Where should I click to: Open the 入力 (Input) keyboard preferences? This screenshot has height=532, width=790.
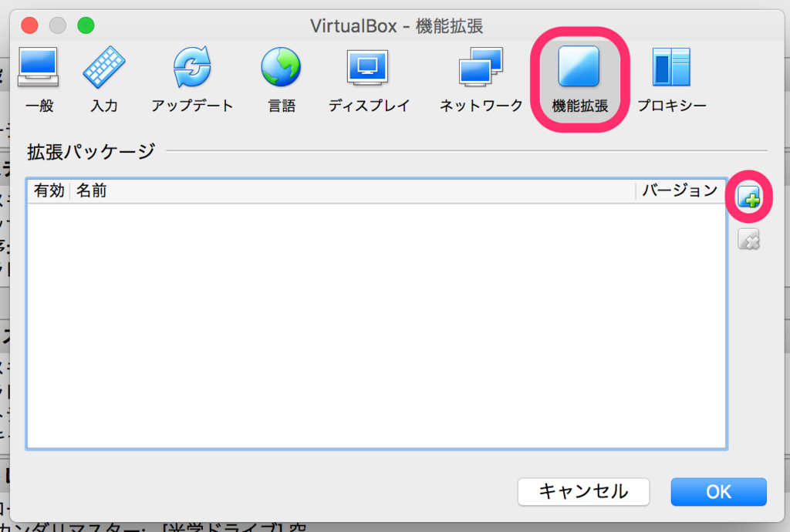104,79
